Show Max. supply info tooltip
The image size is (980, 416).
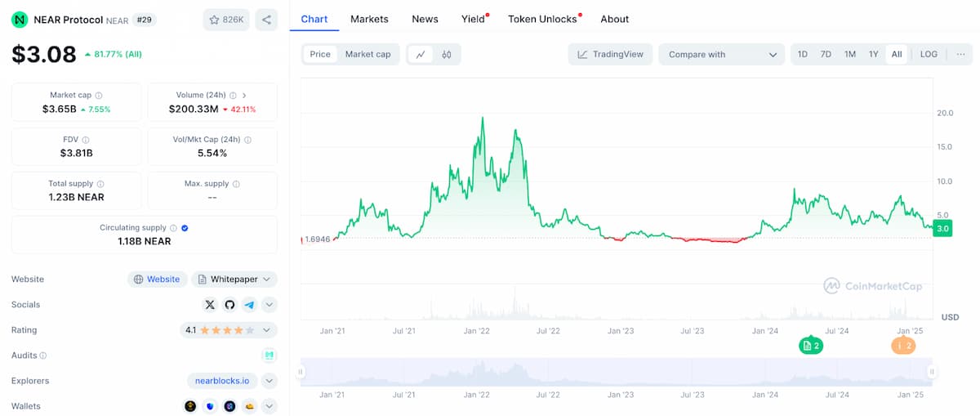[236, 184]
